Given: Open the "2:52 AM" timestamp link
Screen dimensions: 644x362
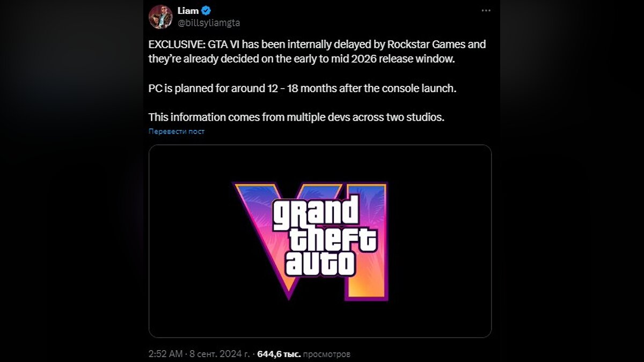Looking at the screenshot, I should click(165, 354).
